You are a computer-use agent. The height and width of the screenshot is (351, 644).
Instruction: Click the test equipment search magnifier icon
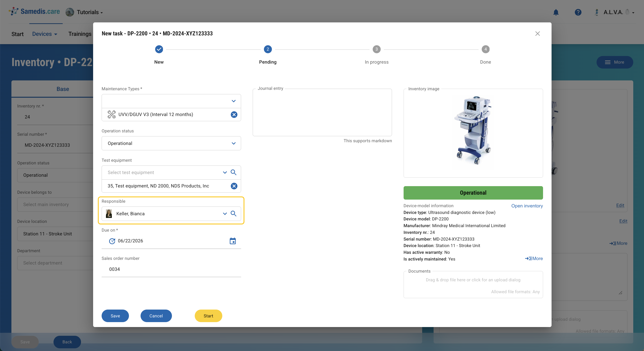(x=233, y=172)
